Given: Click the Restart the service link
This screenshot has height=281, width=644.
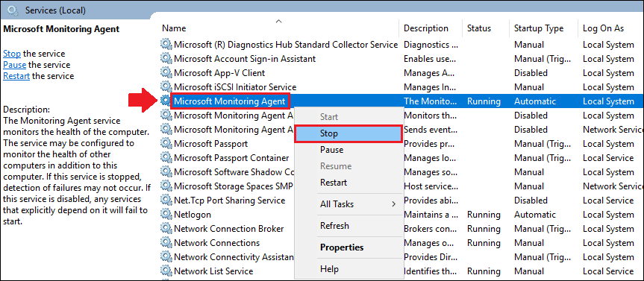Looking at the screenshot, I should [x=16, y=76].
